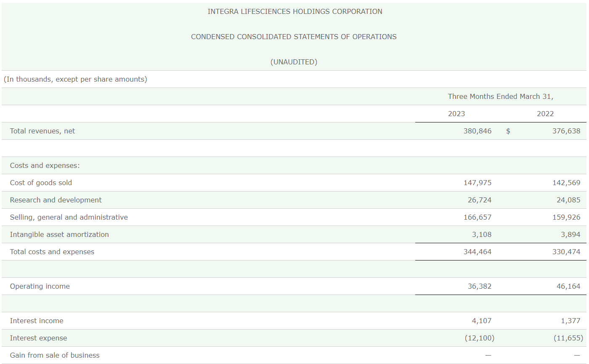Select the Total revenues, net row label
Viewport: 589px width, 364px height.
coord(42,131)
